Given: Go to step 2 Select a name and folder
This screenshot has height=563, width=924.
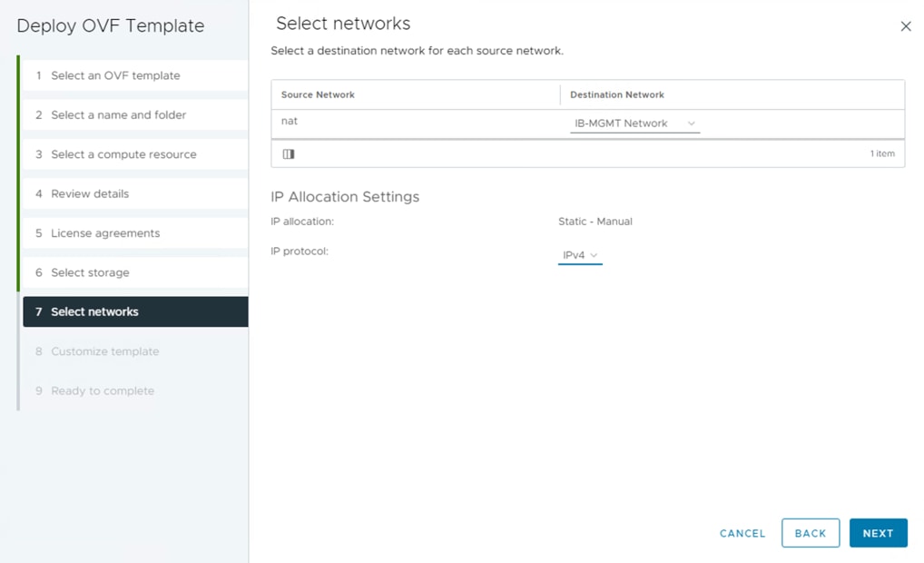Looking at the screenshot, I should [x=118, y=115].
